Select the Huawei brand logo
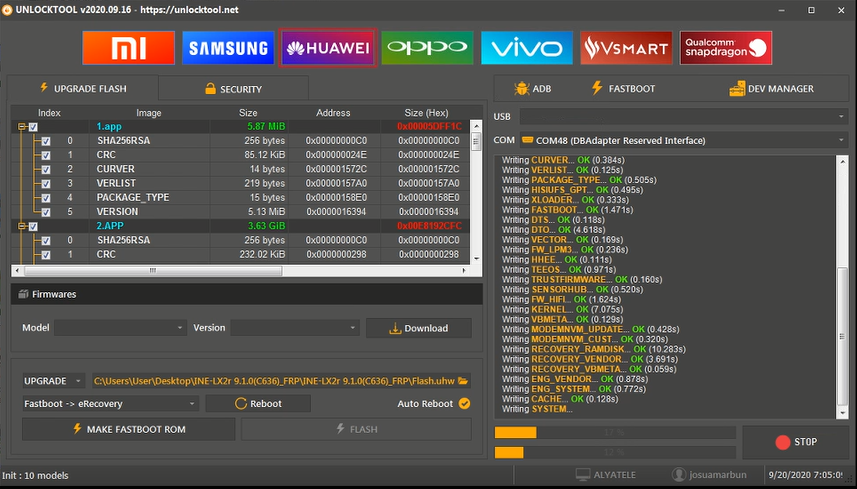The image size is (857, 489). coord(327,48)
